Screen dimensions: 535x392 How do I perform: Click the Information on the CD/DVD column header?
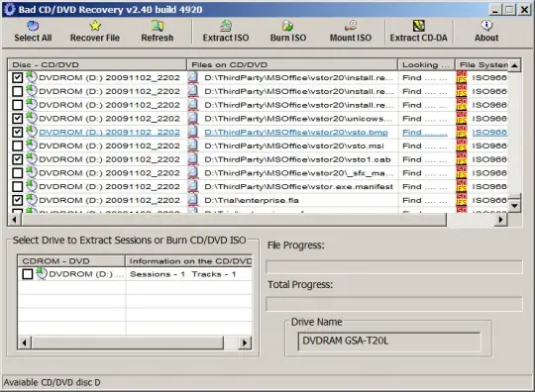(189, 261)
